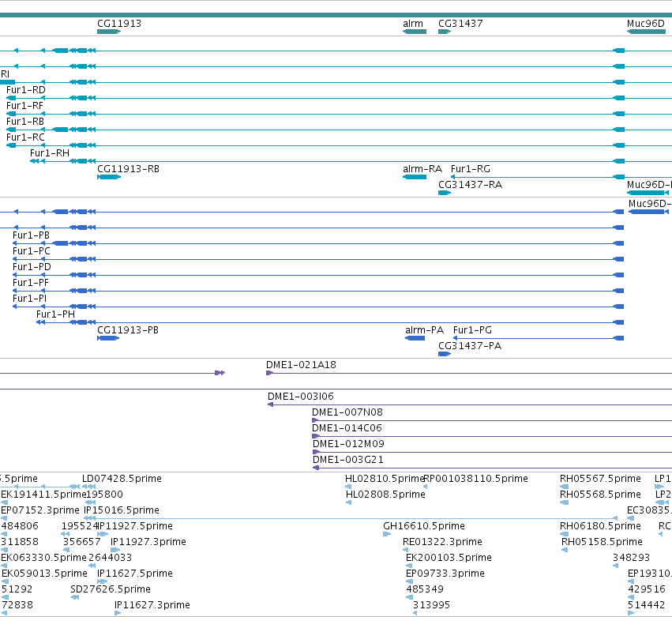This screenshot has height=617, width=672.
Task: Select the alrm-RA transcript glyph
Action: (x=415, y=177)
